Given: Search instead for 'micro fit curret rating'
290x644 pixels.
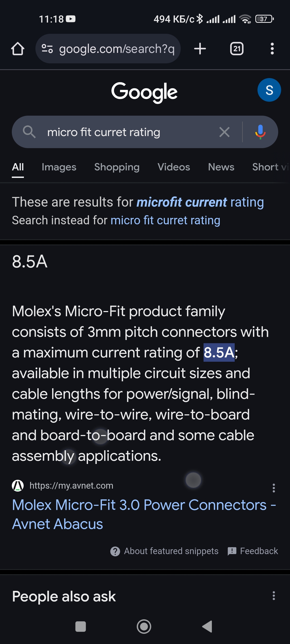Looking at the screenshot, I should click(x=165, y=220).
